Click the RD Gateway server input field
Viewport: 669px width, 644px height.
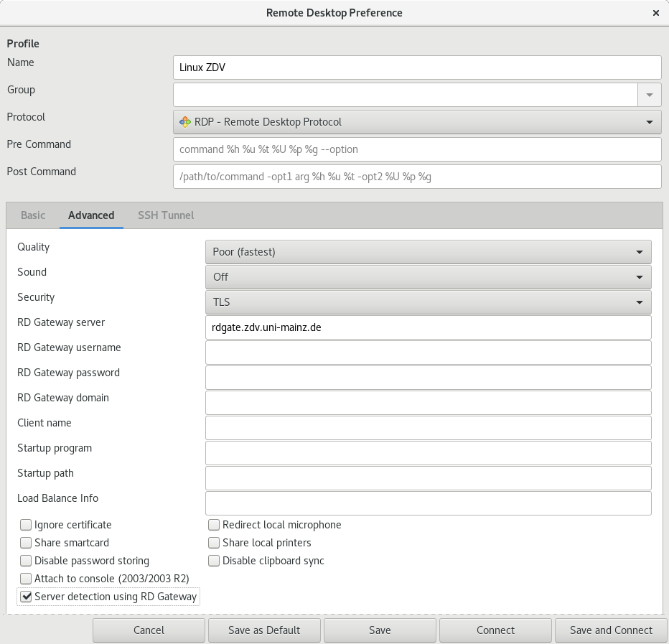point(428,327)
